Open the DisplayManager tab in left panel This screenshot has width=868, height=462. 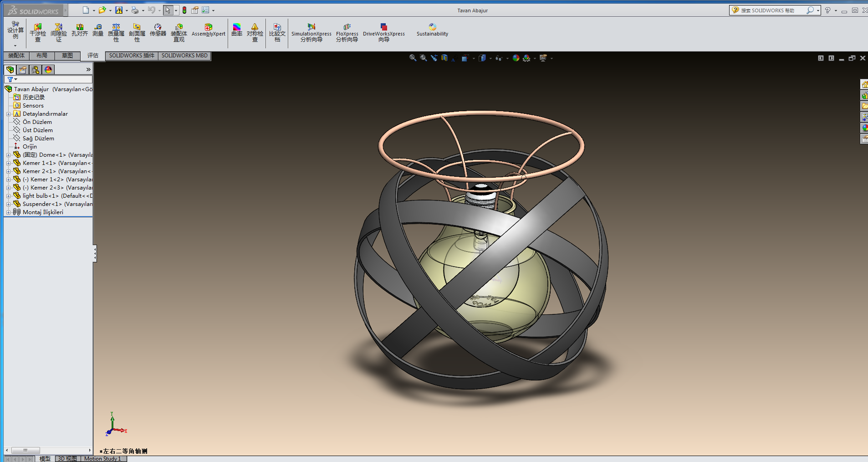(48, 69)
